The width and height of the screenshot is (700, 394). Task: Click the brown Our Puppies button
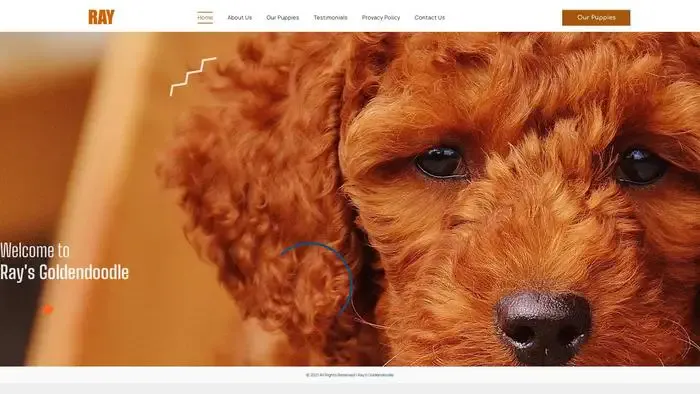[596, 17]
